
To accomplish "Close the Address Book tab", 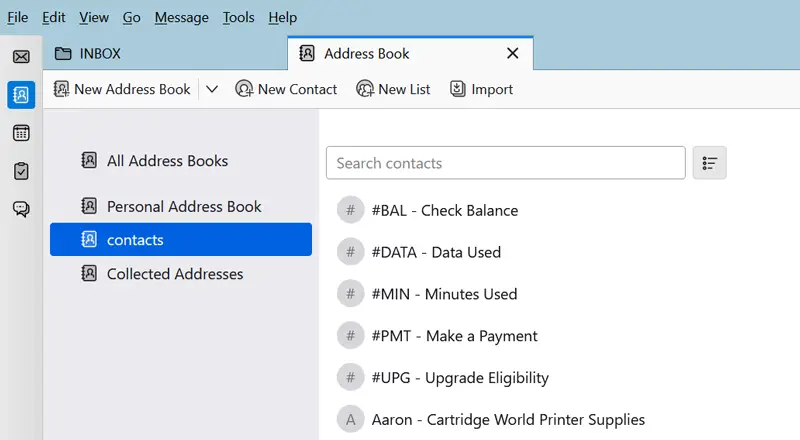I will [513, 54].
